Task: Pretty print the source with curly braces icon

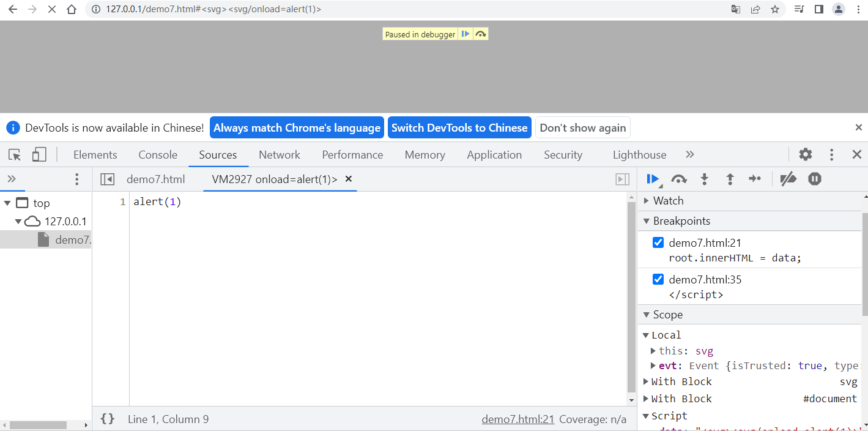Action: coord(108,419)
